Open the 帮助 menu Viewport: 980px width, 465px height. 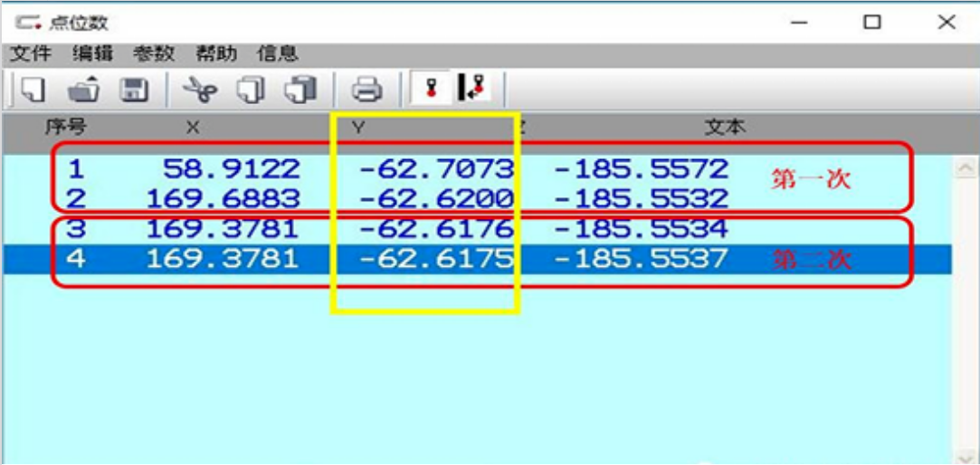(x=216, y=54)
